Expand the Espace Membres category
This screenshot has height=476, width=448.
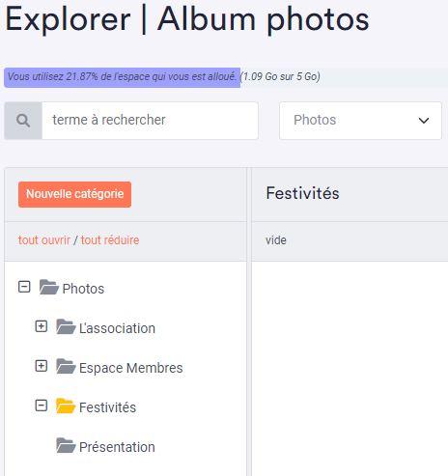pyautogui.click(x=42, y=366)
